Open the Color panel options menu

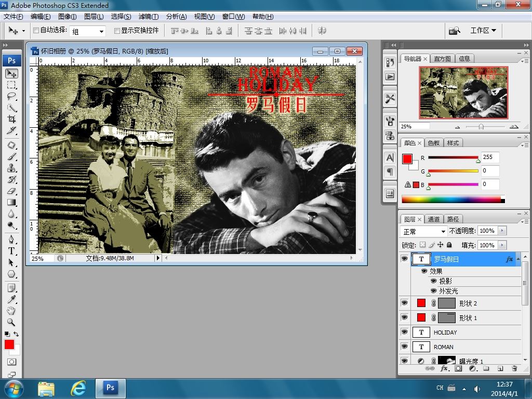[525, 145]
